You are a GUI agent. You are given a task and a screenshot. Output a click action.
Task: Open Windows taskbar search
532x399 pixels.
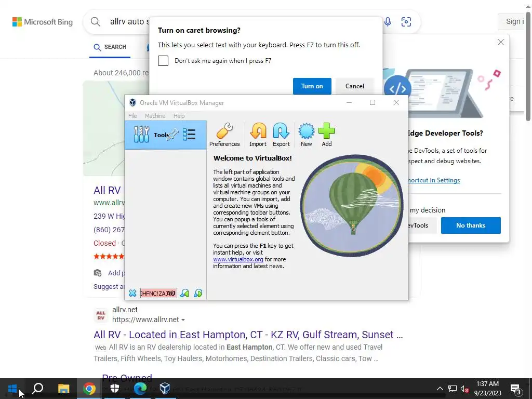[x=37, y=389]
